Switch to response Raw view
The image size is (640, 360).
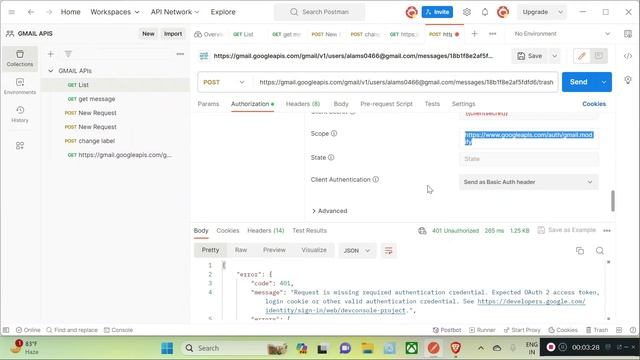tap(241, 250)
